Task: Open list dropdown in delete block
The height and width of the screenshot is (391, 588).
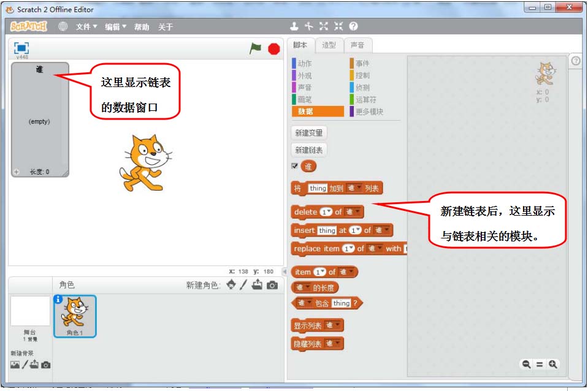Action: tap(353, 212)
